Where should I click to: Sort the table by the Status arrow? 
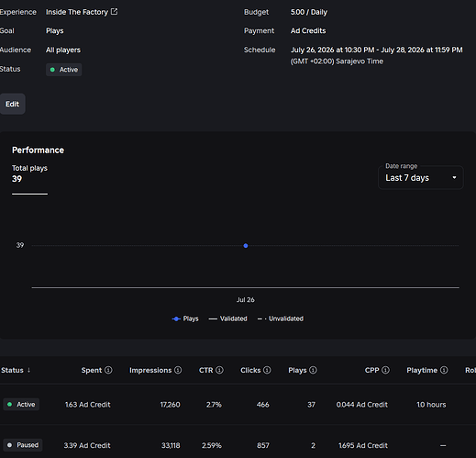click(x=28, y=370)
